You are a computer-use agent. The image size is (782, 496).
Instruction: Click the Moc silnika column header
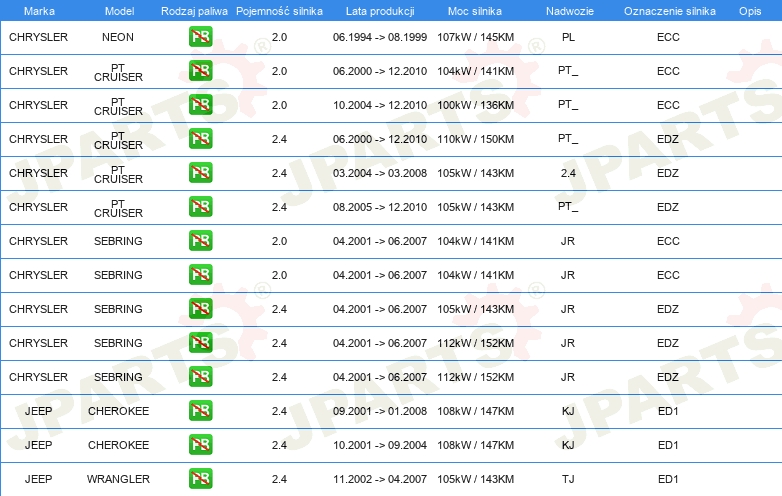coord(475,11)
